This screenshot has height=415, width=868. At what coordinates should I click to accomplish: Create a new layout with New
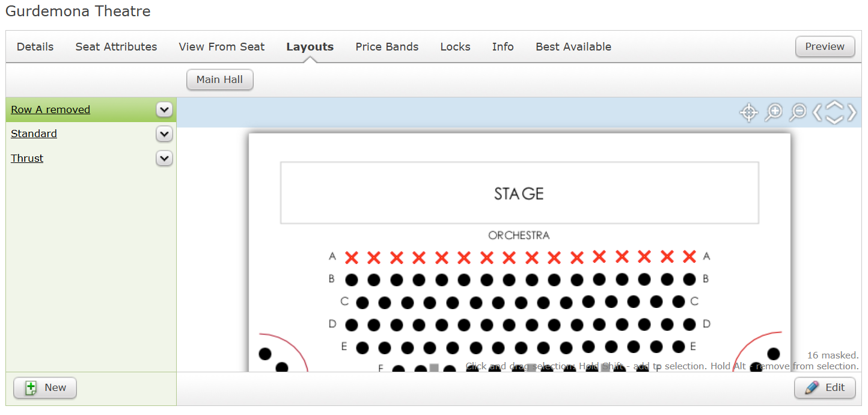[x=45, y=388]
